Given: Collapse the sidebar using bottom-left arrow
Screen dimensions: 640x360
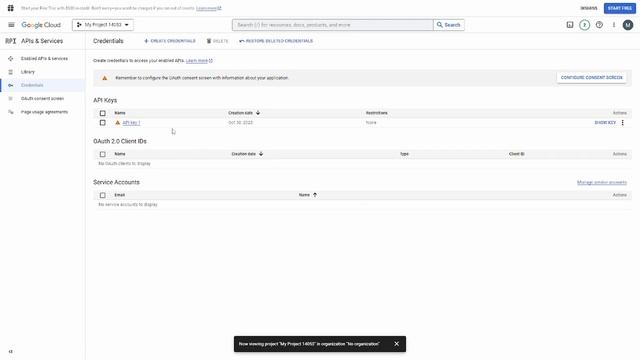Looking at the screenshot, I should 11,351.
